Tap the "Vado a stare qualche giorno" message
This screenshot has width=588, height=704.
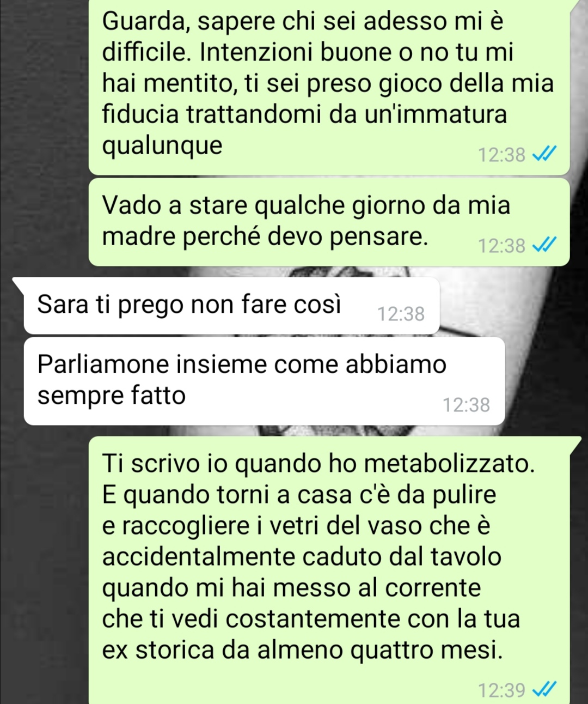click(329, 222)
